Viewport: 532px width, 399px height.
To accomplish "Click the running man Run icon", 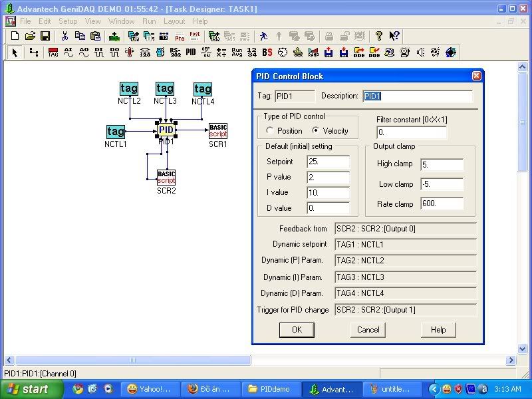I will click(x=264, y=36).
